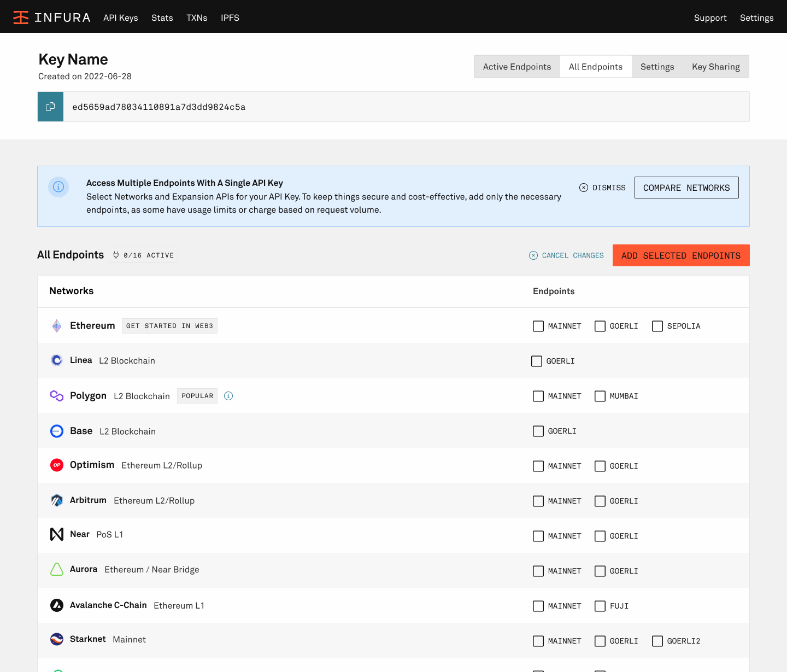The height and width of the screenshot is (672, 787).
Task: Click the Starknet network icon
Action: (x=57, y=639)
